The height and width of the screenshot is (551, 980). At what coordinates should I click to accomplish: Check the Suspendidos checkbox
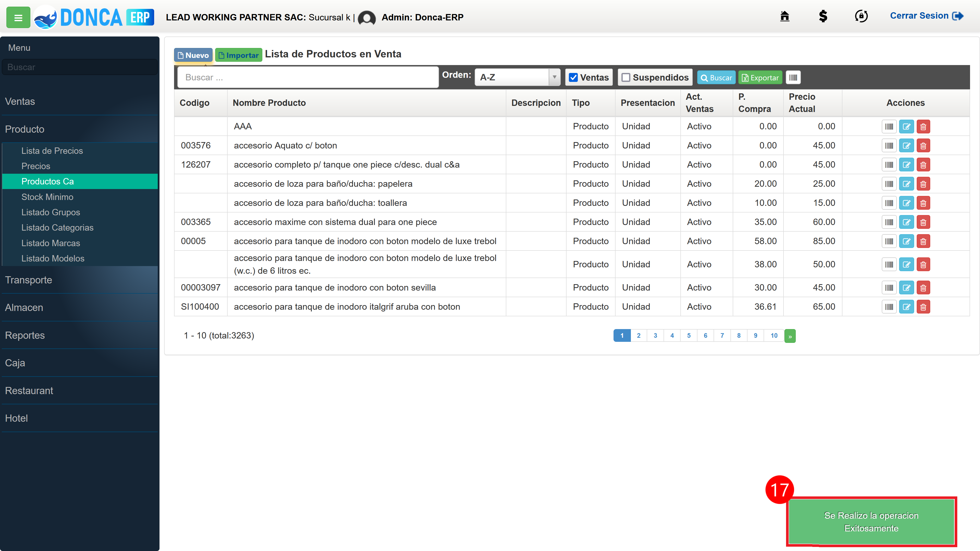626,78
